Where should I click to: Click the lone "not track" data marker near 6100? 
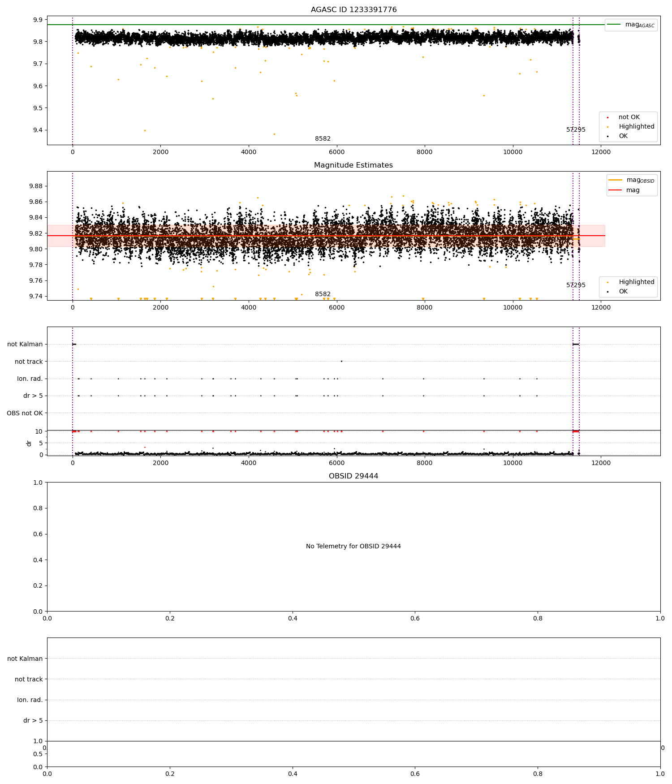[x=341, y=362]
